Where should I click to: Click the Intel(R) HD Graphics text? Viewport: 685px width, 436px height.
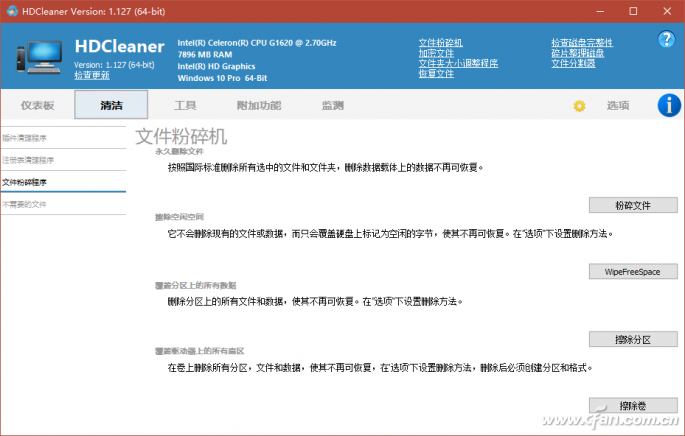(216, 66)
